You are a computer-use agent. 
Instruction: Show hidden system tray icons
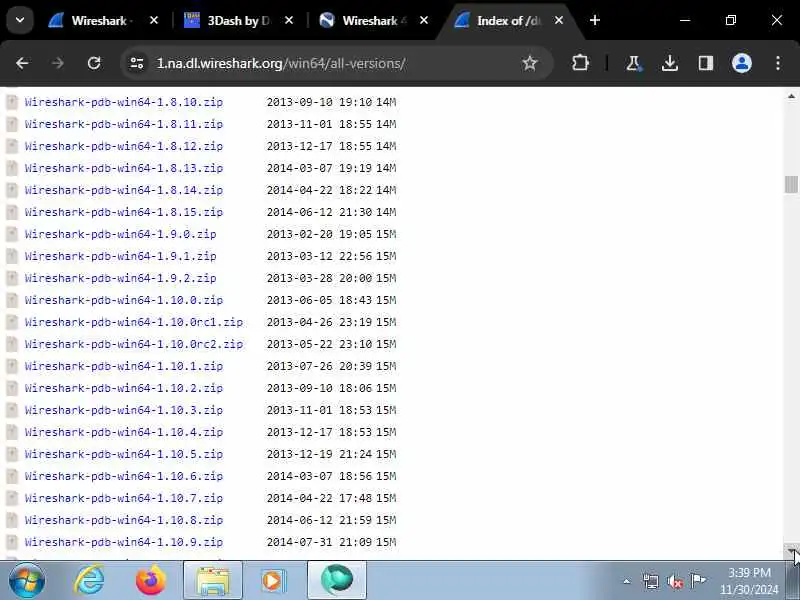627,581
